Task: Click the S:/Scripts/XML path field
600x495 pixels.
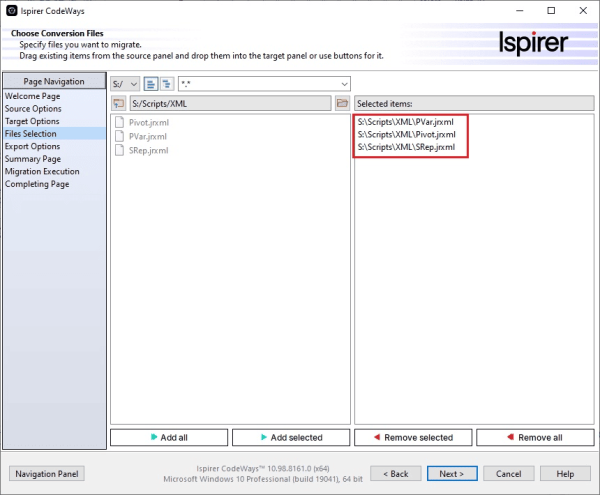Action: (230, 103)
